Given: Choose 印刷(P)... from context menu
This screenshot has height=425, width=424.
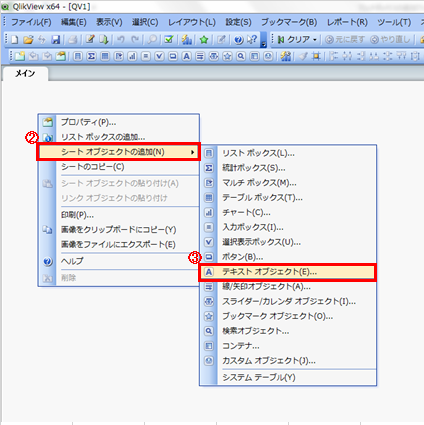Looking at the screenshot, I should (x=119, y=215).
